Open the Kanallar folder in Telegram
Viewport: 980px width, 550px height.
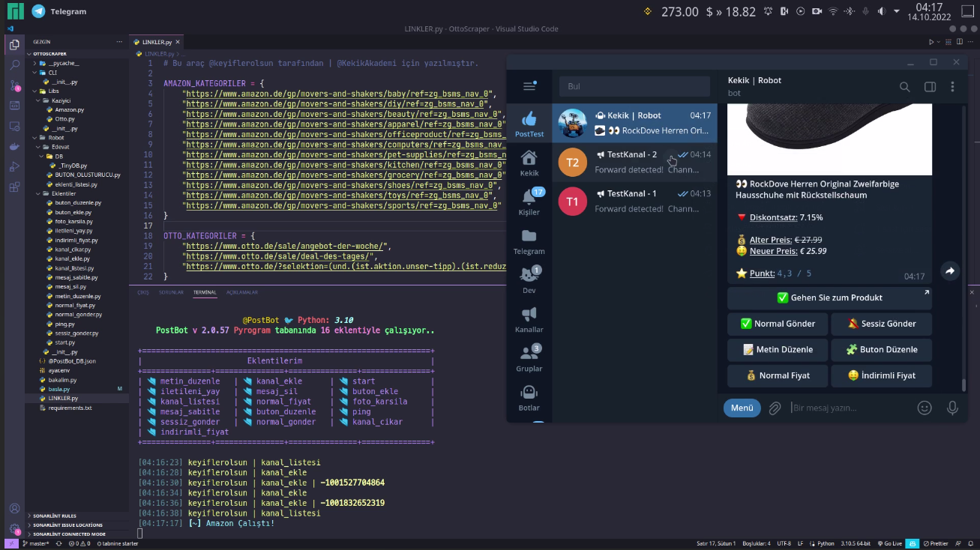[529, 318]
